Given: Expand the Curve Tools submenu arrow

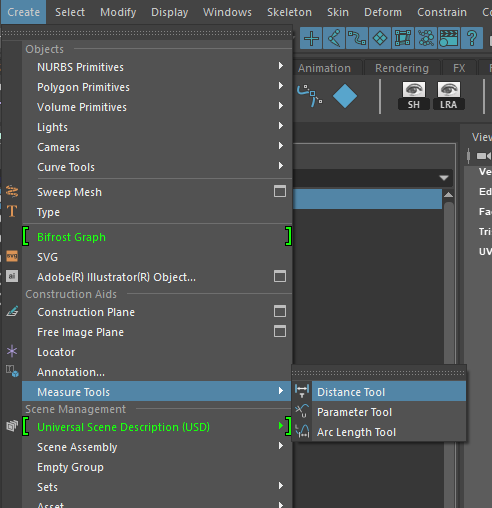Looking at the screenshot, I should tap(281, 166).
